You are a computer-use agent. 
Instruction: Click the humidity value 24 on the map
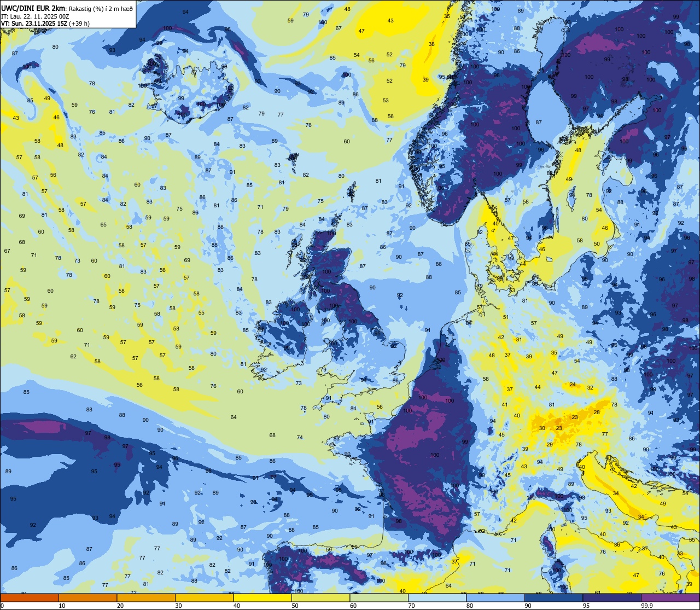coord(573,385)
